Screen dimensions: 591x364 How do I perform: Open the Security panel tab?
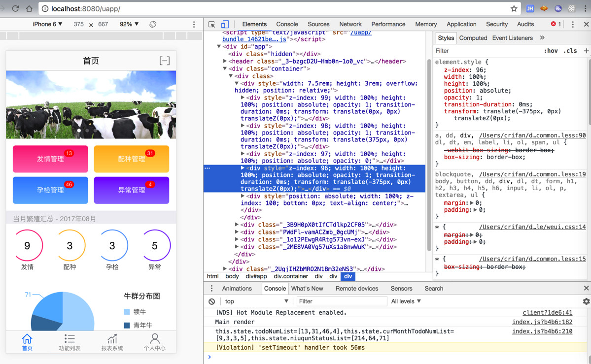(497, 24)
